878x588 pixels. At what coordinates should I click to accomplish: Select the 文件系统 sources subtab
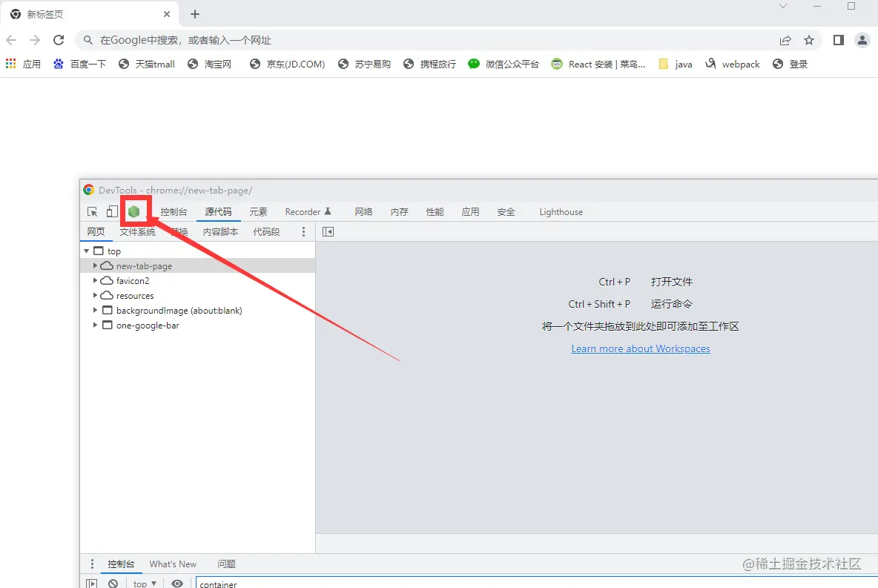click(137, 232)
